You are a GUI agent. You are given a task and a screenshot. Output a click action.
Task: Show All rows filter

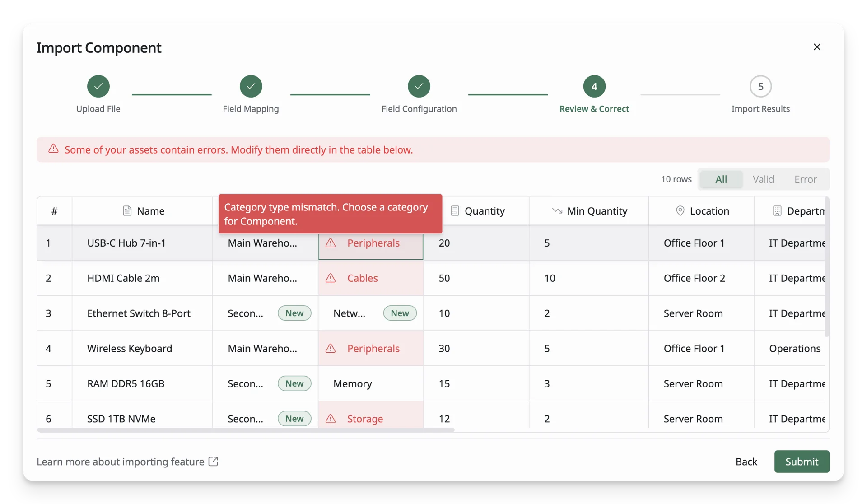pyautogui.click(x=721, y=179)
